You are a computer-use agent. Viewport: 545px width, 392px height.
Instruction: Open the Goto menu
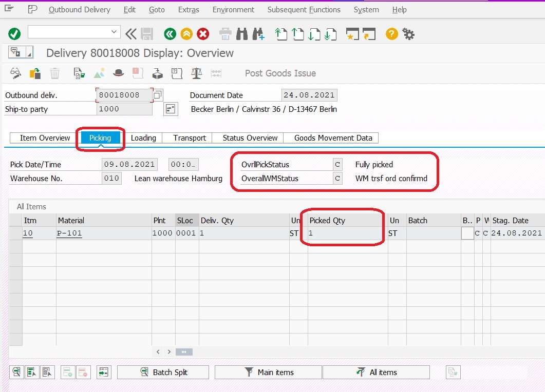coord(157,9)
